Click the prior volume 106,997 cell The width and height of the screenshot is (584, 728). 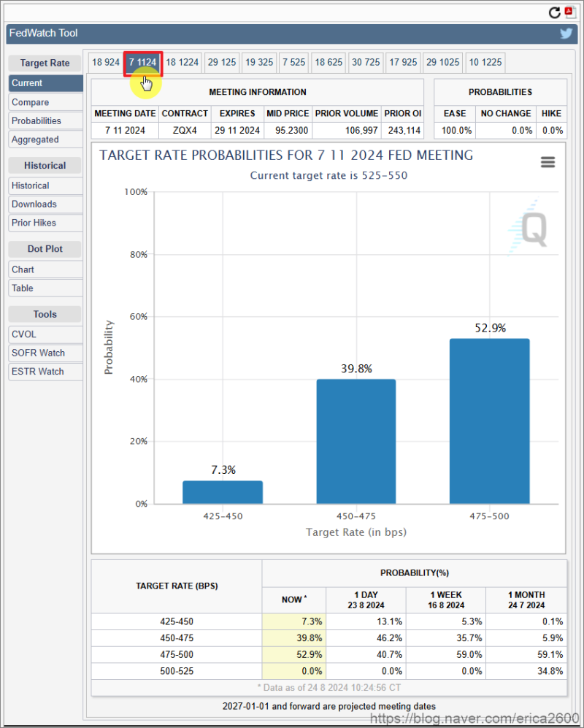347,131
